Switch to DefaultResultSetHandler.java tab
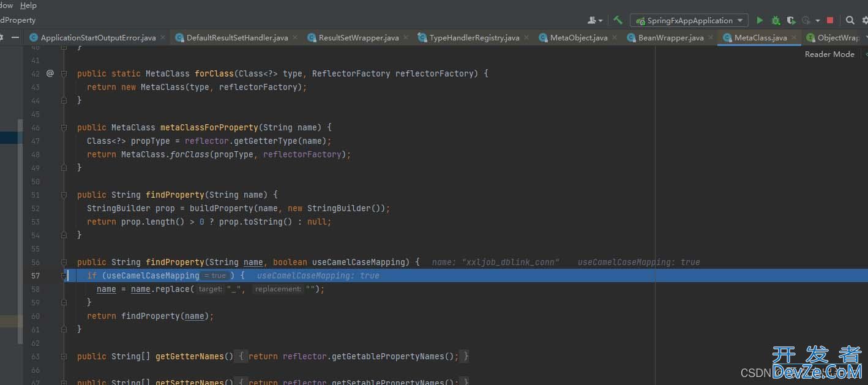The height and width of the screenshot is (385, 868). [237, 37]
